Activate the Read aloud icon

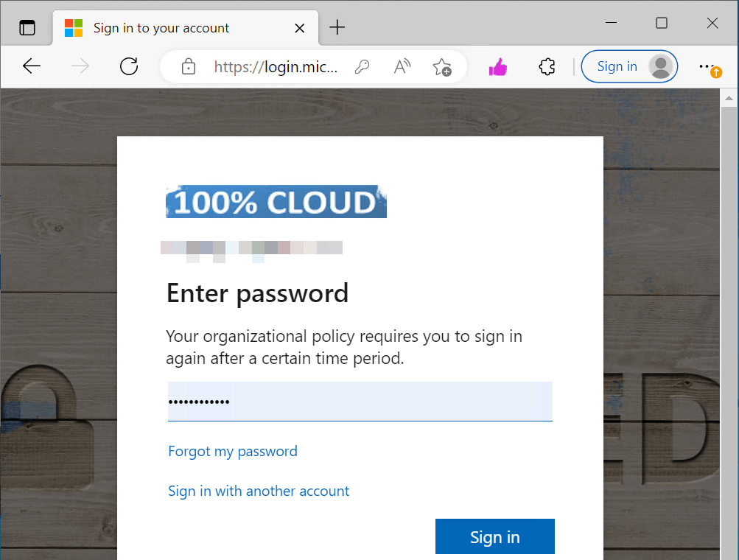pos(402,67)
